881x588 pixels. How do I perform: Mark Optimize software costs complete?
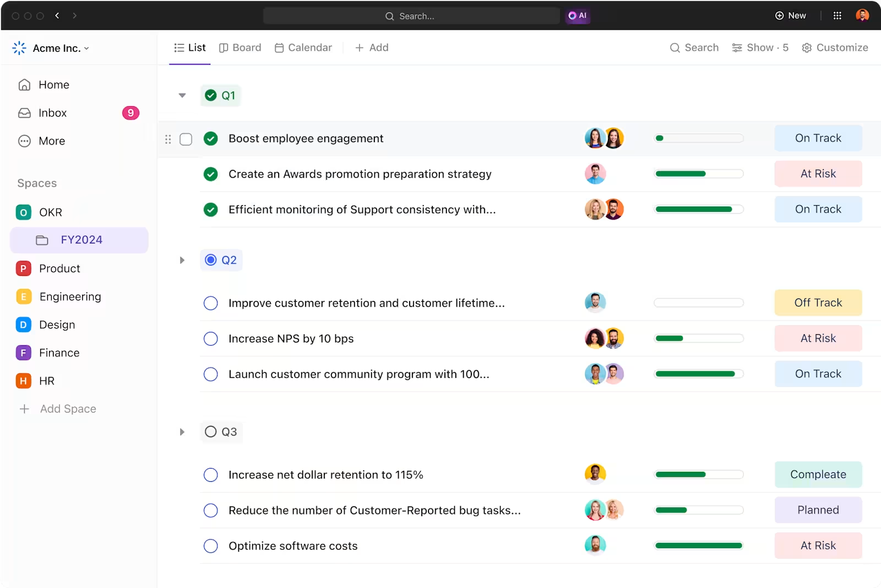point(210,546)
